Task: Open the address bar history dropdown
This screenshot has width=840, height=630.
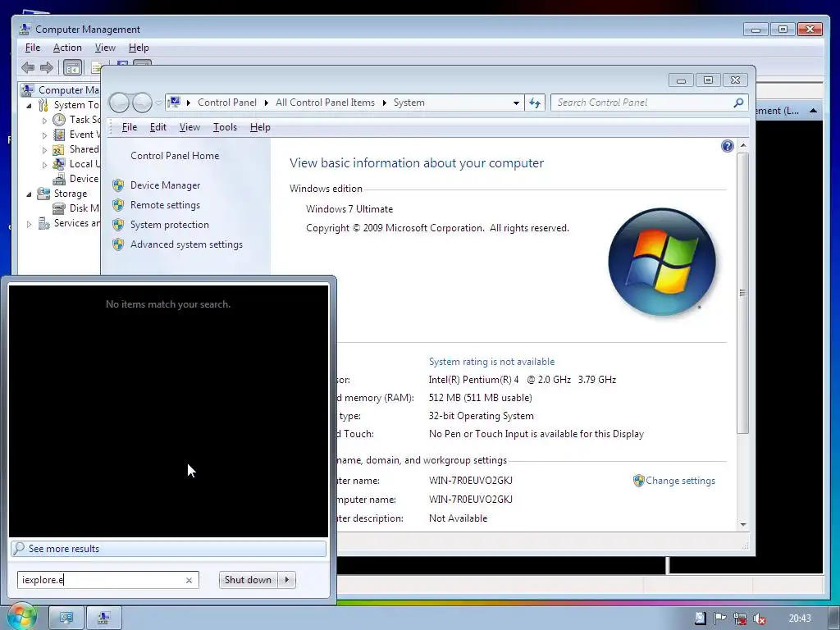Action: [x=516, y=103]
